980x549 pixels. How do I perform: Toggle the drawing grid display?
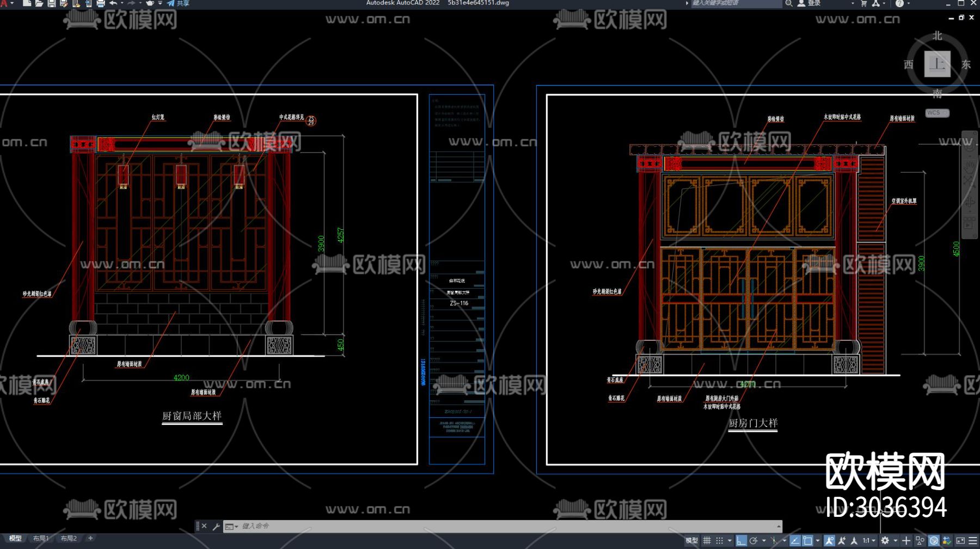point(707,540)
